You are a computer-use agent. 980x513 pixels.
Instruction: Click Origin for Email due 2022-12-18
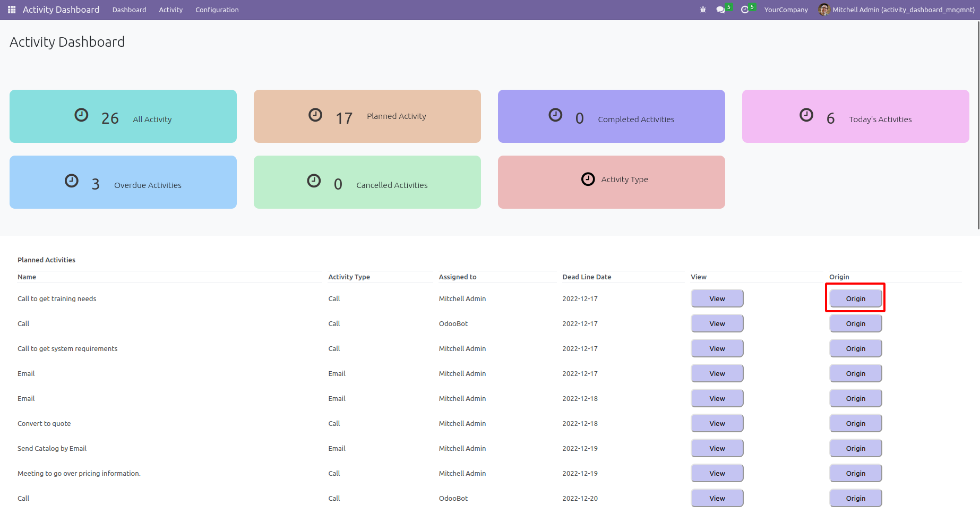[x=856, y=398]
